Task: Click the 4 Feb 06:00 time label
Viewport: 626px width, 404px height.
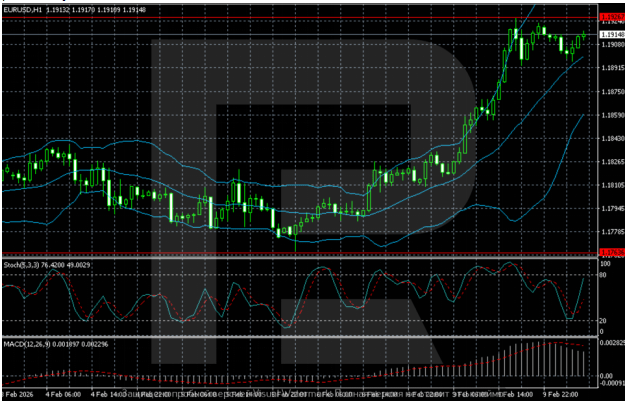Action: 65,396
